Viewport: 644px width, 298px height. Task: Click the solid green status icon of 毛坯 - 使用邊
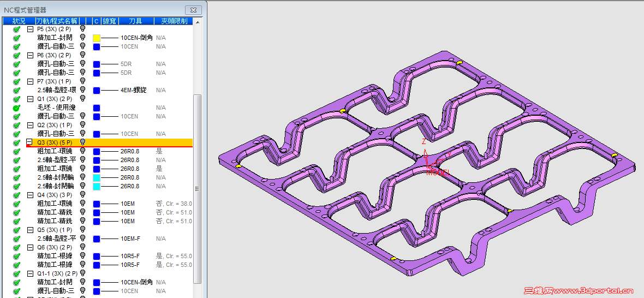(x=16, y=108)
